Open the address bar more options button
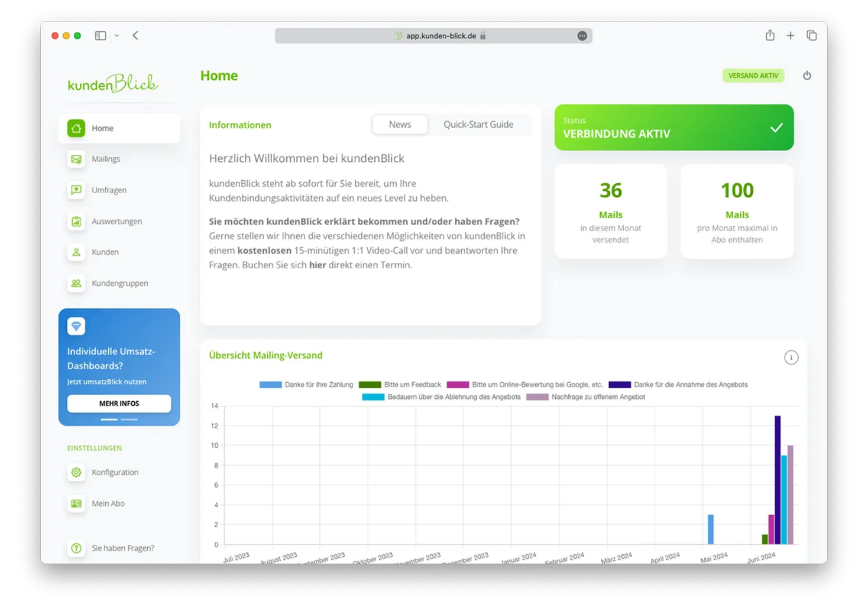868x605 pixels. [582, 36]
